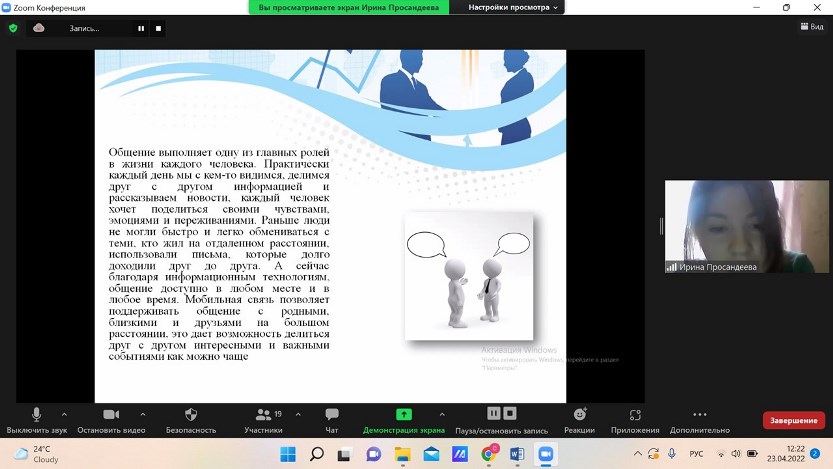Expand video options arrow beside camera
This screenshot has width=833, height=469.
tap(142, 413)
